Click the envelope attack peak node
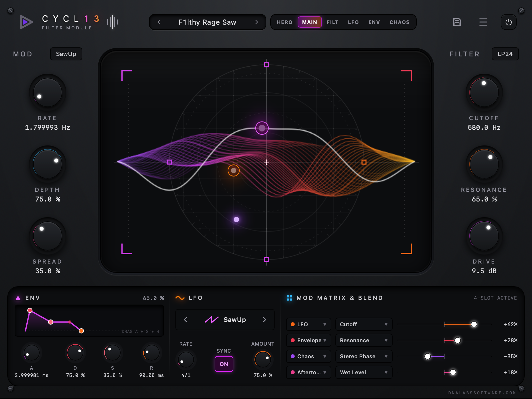This screenshot has width=532, height=399. click(x=30, y=310)
